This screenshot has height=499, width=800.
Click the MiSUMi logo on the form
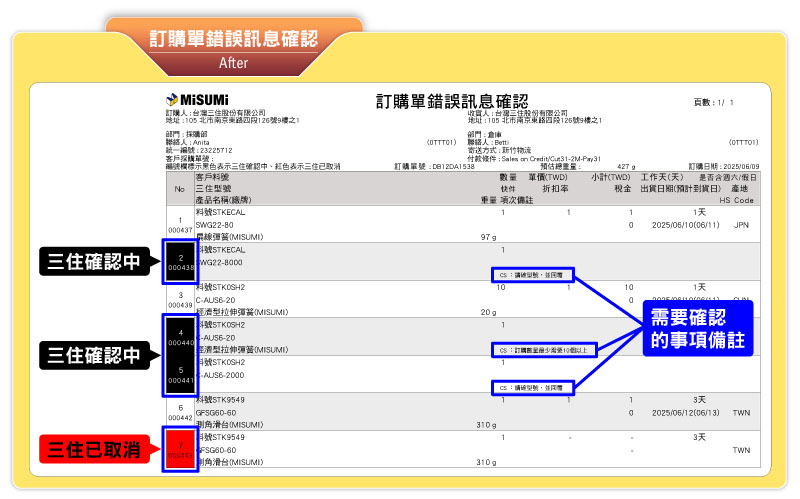coord(197,99)
